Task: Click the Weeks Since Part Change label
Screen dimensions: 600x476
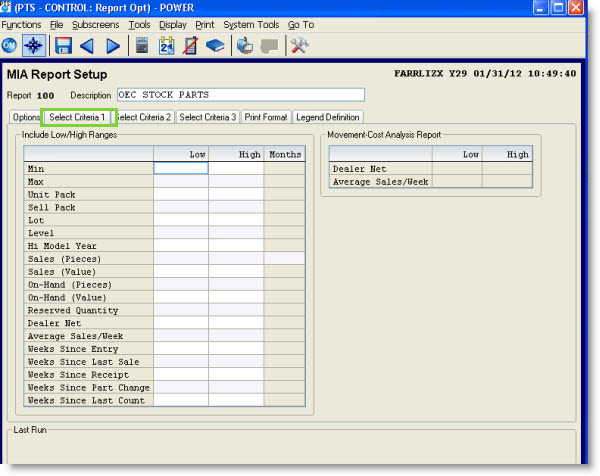Action: (x=88, y=388)
